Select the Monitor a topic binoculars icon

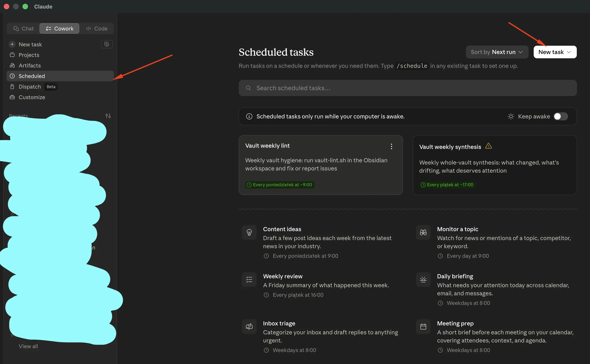tap(423, 232)
